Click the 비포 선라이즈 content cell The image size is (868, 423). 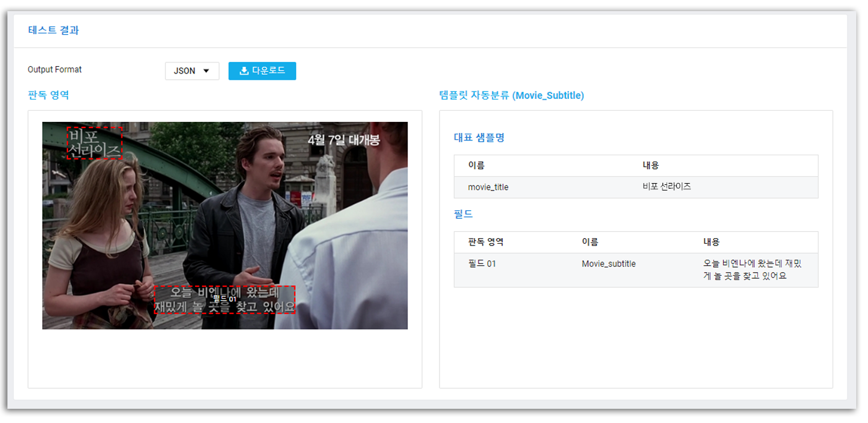click(666, 187)
